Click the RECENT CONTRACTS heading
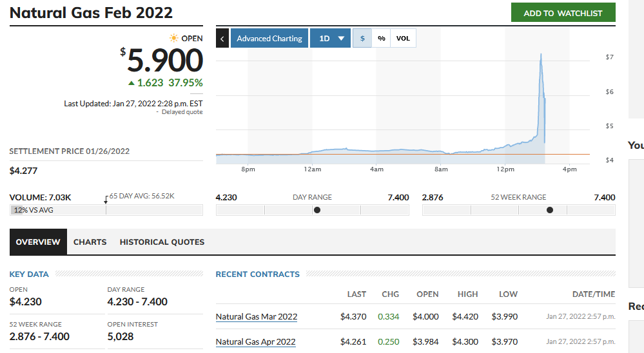The image size is (644, 353). (257, 274)
